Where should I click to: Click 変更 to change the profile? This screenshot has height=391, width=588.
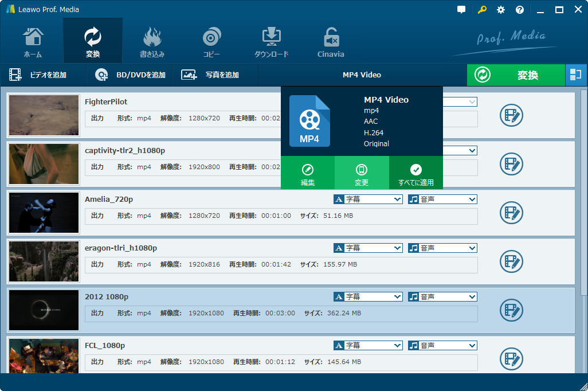(x=362, y=174)
